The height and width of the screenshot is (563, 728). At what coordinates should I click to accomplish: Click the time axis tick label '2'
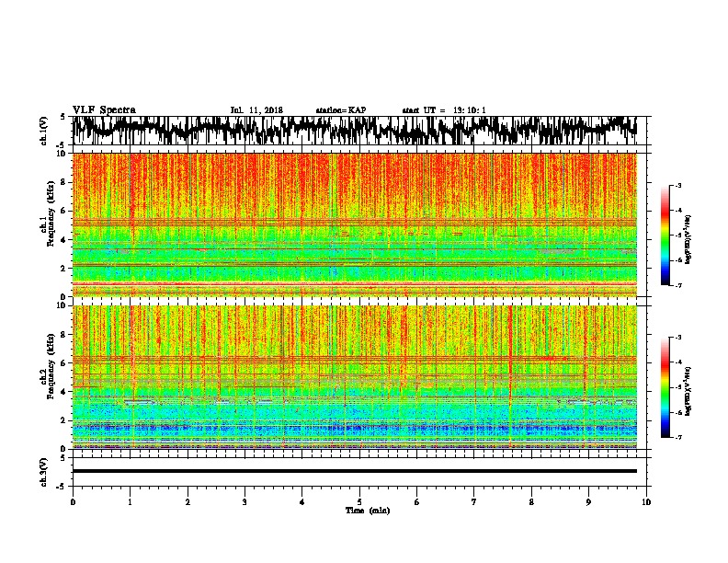click(x=188, y=502)
